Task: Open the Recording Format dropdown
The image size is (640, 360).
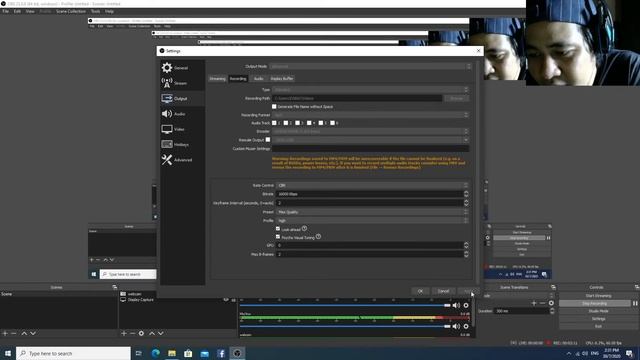Action: coord(371,115)
